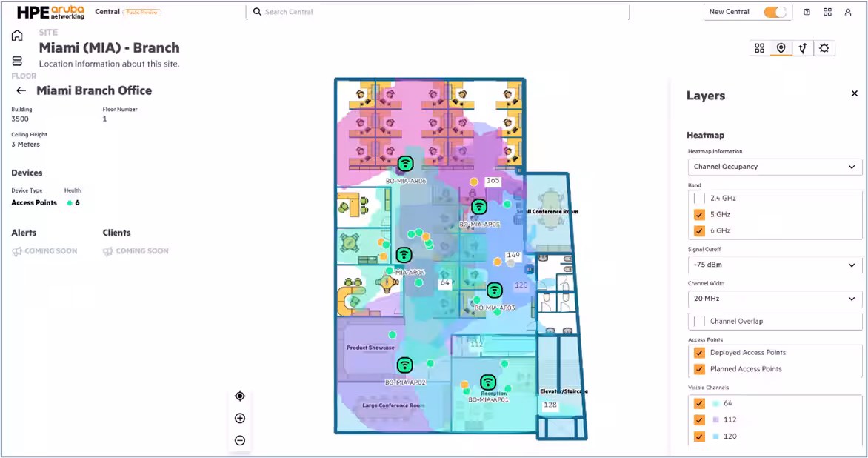The width and height of the screenshot is (868, 458).
Task: Enable the Channel Overlap checkbox
Action: pos(699,321)
